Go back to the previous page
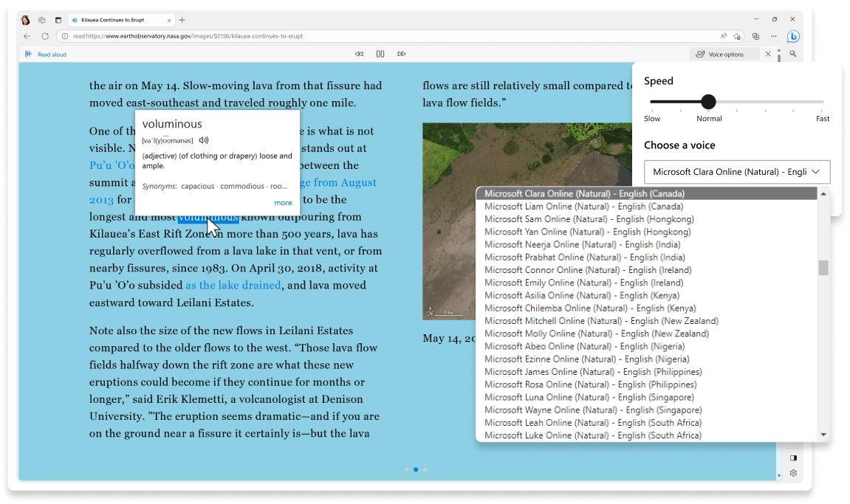The height and width of the screenshot is (504, 850). click(27, 36)
